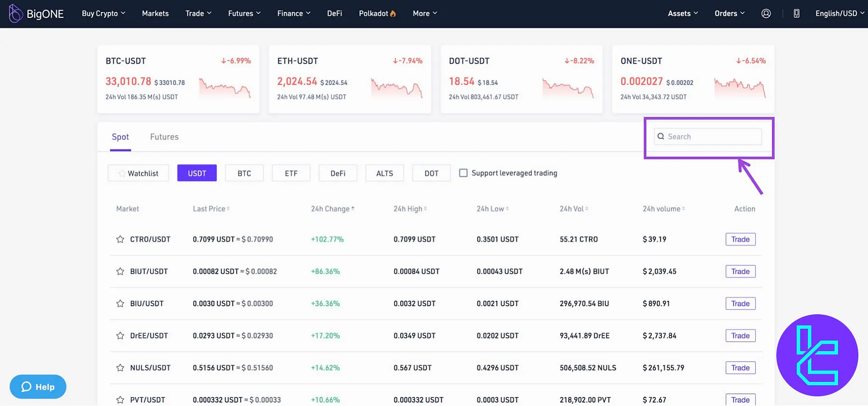
Task: Focus the market Search field
Action: (708, 137)
